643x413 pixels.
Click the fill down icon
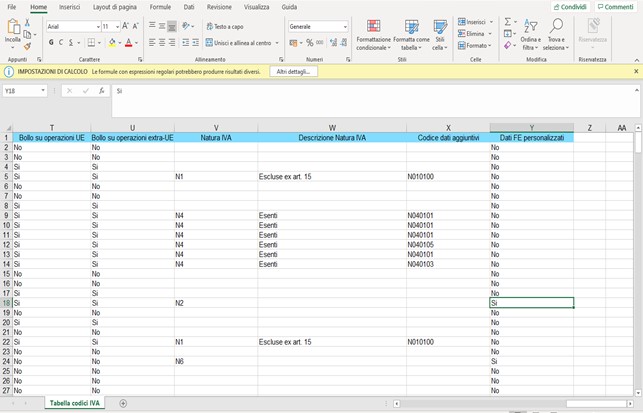(508, 34)
